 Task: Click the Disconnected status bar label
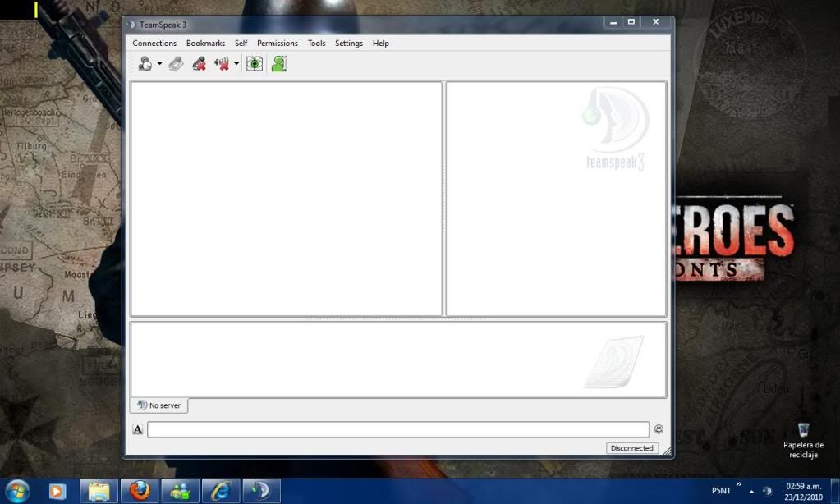[x=632, y=448]
